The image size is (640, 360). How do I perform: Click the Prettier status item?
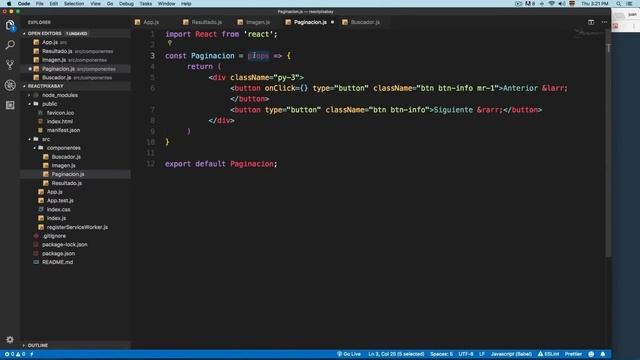[x=573, y=354]
